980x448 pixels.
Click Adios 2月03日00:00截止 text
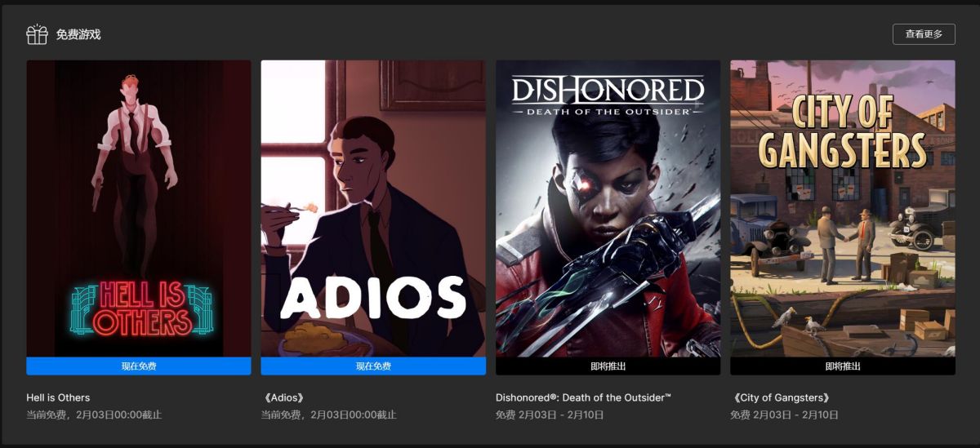pyautogui.click(x=354, y=415)
